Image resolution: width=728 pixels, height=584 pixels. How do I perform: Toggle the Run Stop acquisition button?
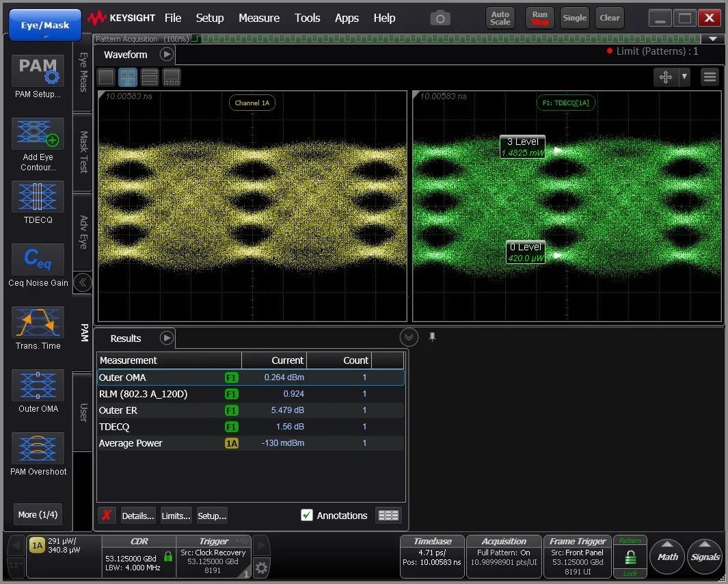(539, 18)
